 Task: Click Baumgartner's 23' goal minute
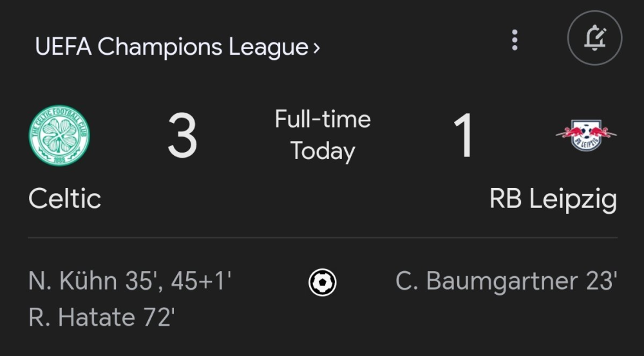pos(601,281)
